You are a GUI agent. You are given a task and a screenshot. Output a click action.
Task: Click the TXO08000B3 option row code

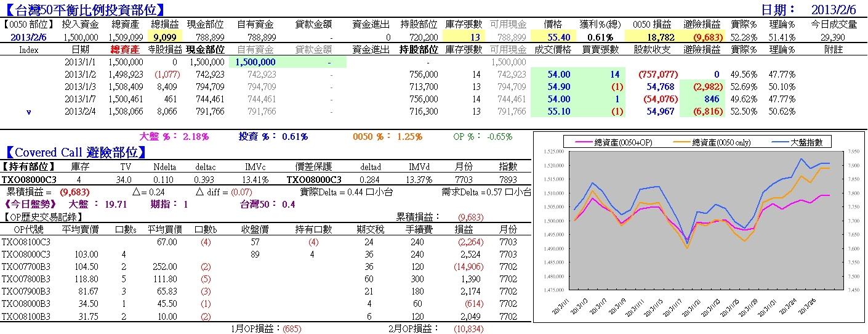tap(26, 303)
